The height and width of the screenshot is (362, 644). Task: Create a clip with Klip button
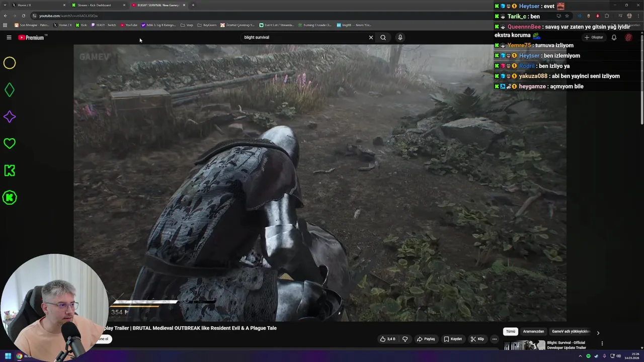(x=477, y=339)
